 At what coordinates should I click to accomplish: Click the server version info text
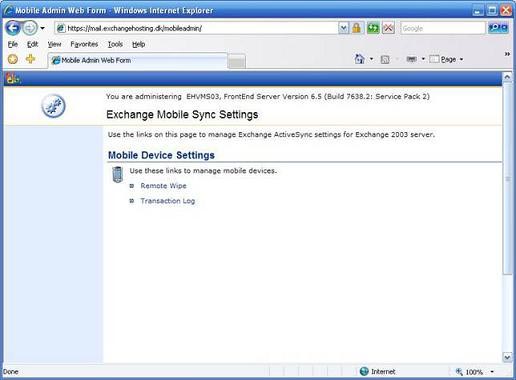[268, 97]
